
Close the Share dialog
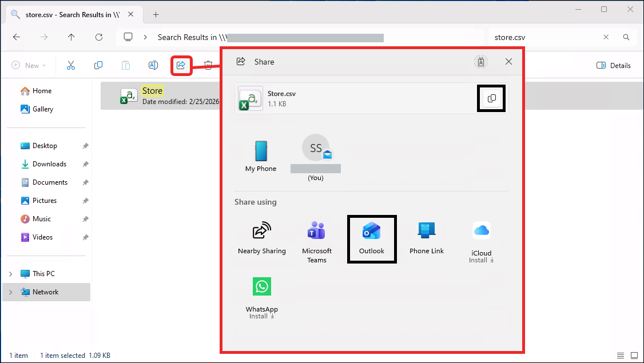[508, 62]
